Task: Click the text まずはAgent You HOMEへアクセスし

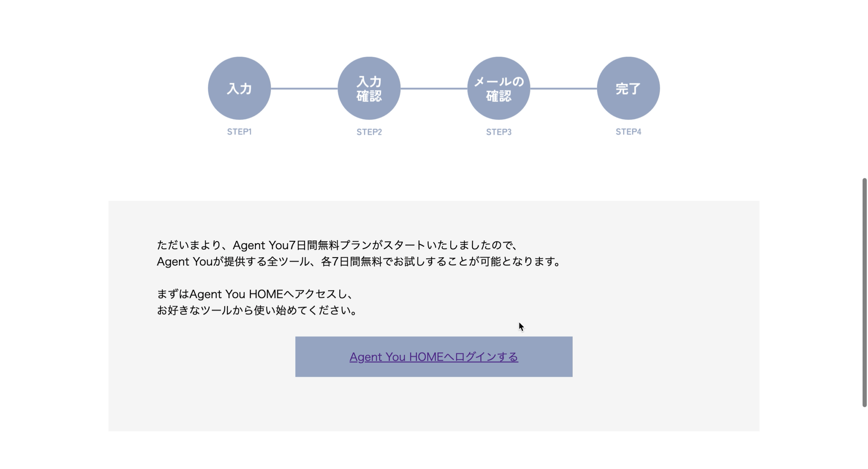Action: tap(255, 294)
